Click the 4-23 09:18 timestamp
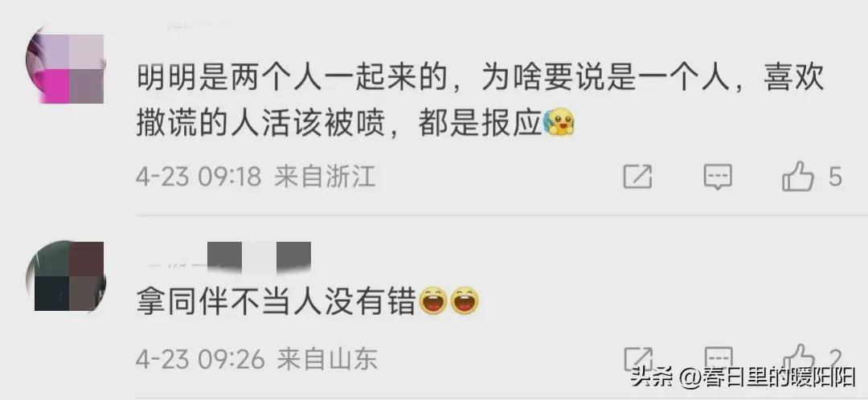The width and height of the screenshot is (868, 400). [199, 178]
